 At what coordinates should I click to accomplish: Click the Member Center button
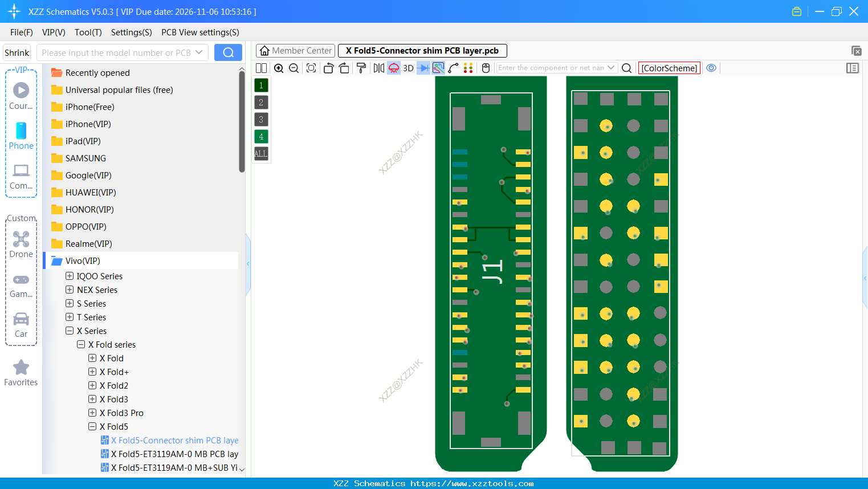pos(295,50)
